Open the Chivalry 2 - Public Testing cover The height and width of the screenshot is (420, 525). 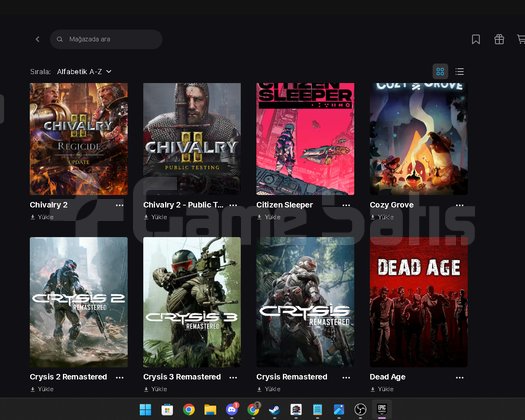192,139
